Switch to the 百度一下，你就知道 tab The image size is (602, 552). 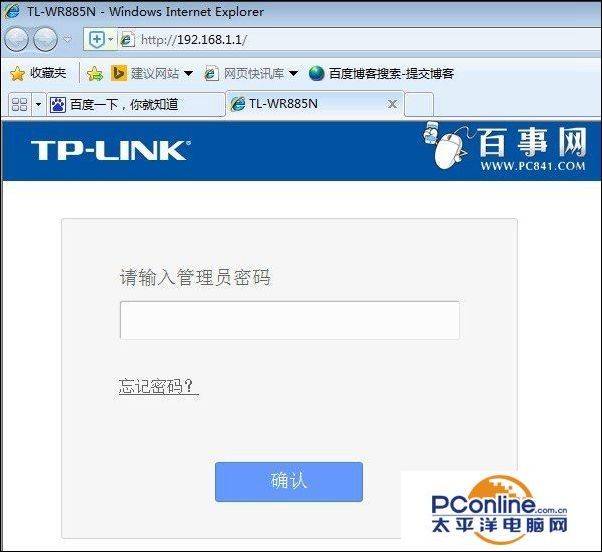tap(136, 104)
